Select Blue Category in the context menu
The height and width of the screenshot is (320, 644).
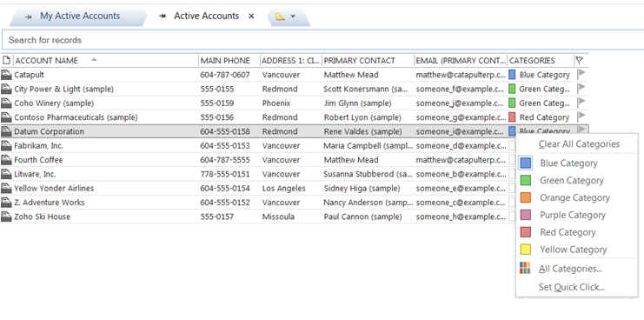click(x=577, y=163)
